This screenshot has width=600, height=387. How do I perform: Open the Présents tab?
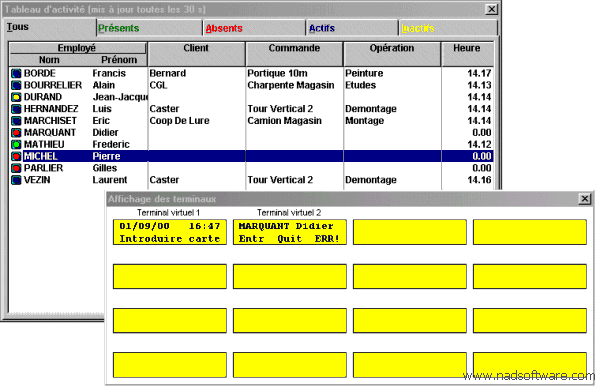[149, 28]
